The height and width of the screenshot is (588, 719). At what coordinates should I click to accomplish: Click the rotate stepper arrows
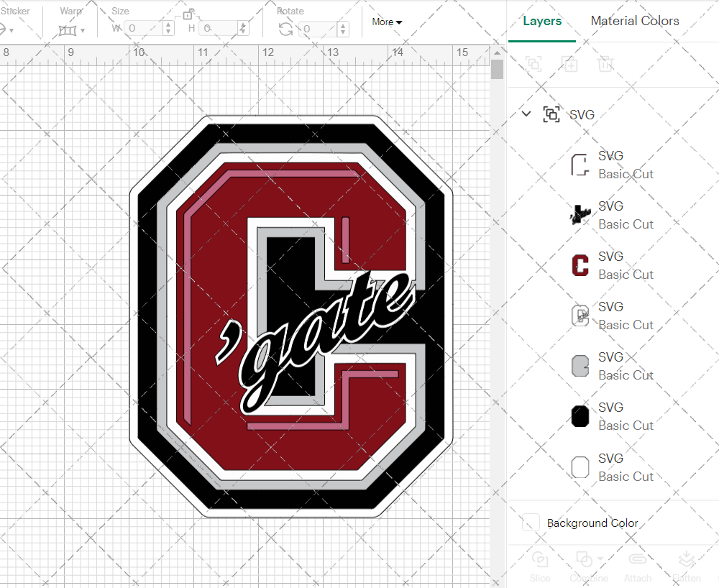(x=343, y=29)
